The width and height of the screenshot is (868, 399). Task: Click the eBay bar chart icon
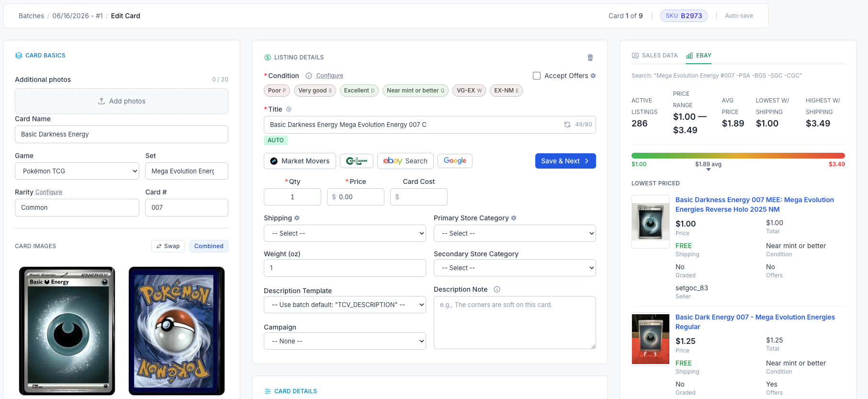[689, 56]
